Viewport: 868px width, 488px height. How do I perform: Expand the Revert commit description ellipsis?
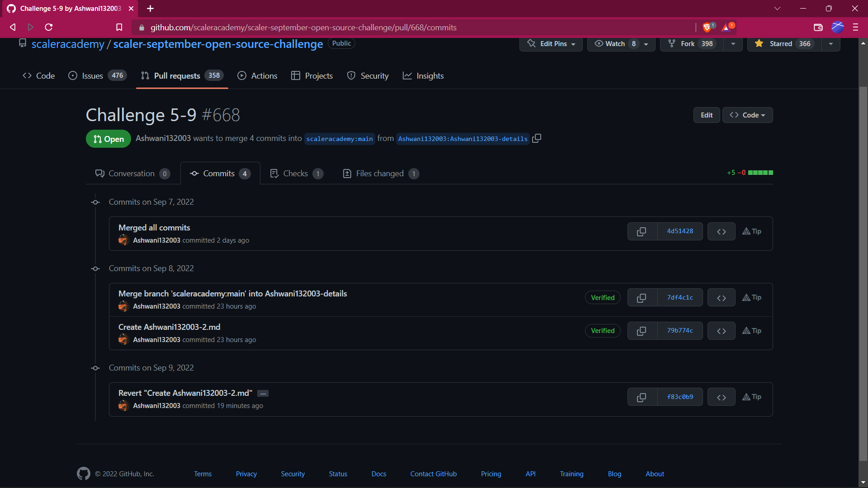tap(263, 394)
